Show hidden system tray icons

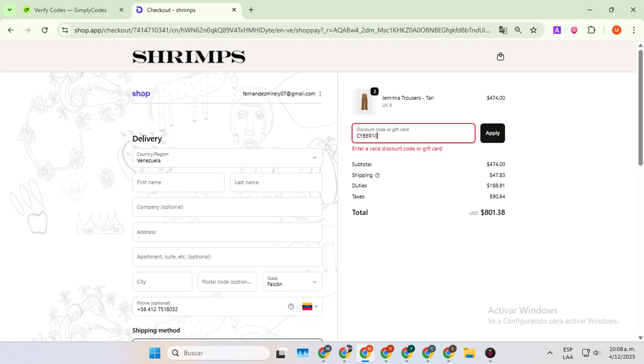pyautogui.click(x=550, y=353)
